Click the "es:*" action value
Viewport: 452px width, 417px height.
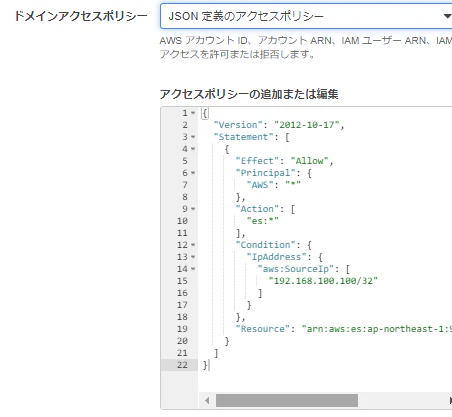(x=262, y=221)
